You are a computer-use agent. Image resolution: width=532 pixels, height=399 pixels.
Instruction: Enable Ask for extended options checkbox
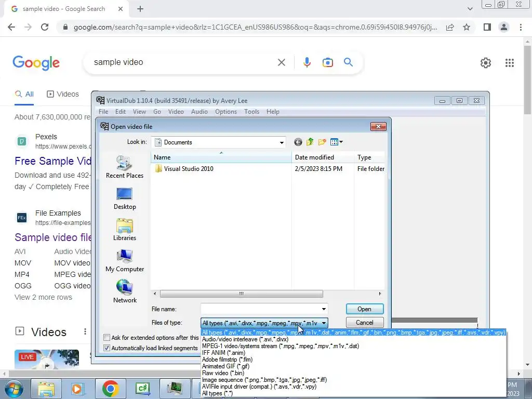107,338
